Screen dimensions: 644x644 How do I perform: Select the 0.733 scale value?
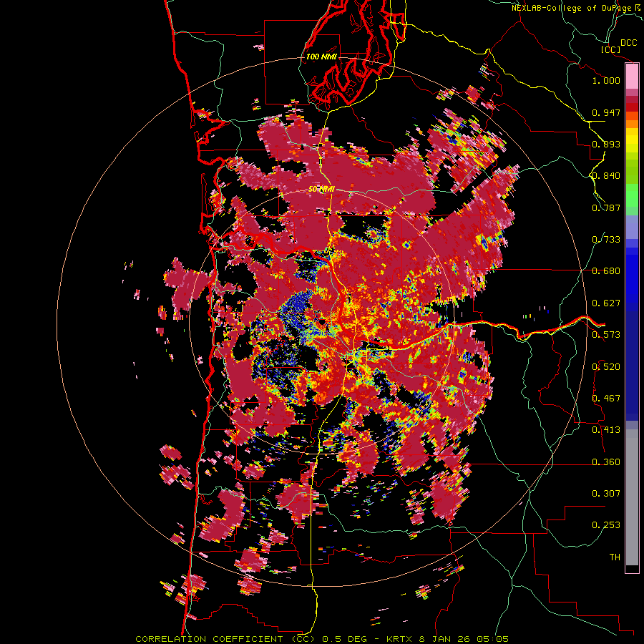pos(606,240)
